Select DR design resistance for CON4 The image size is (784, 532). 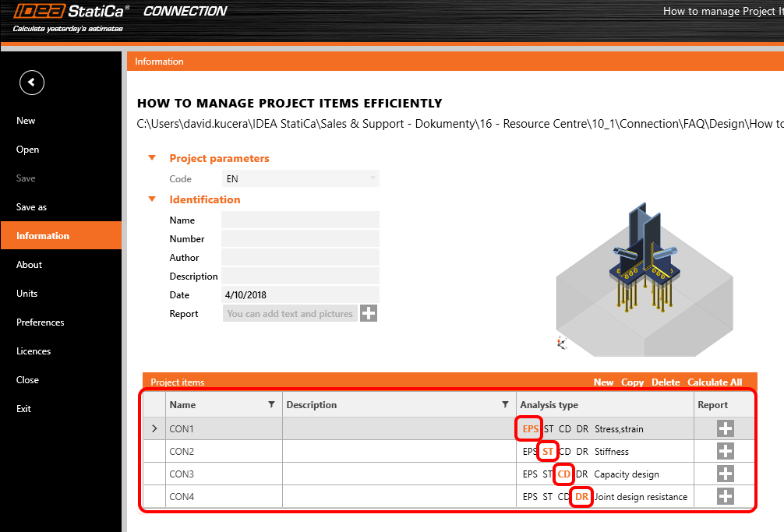581,496
